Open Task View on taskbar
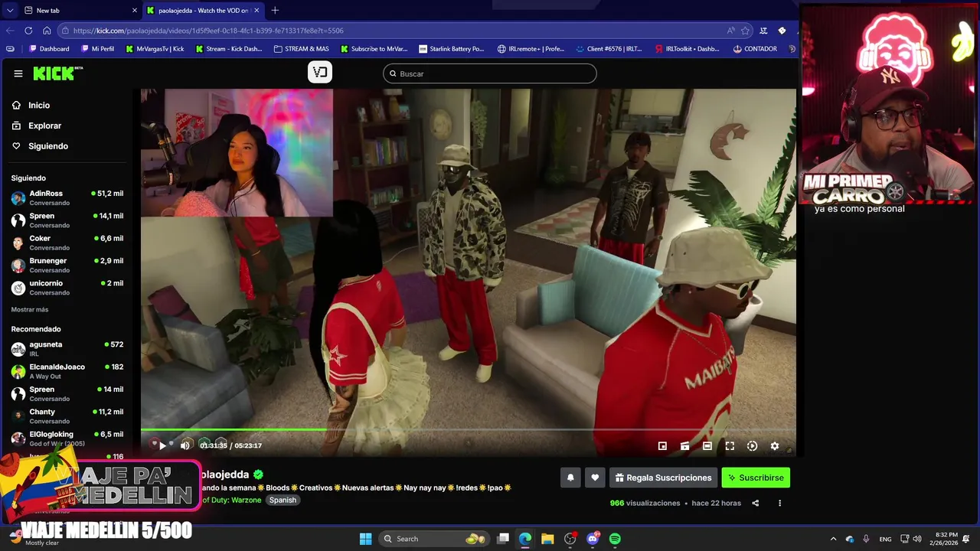This screenshot has width=980, height=551. point(503,539)
